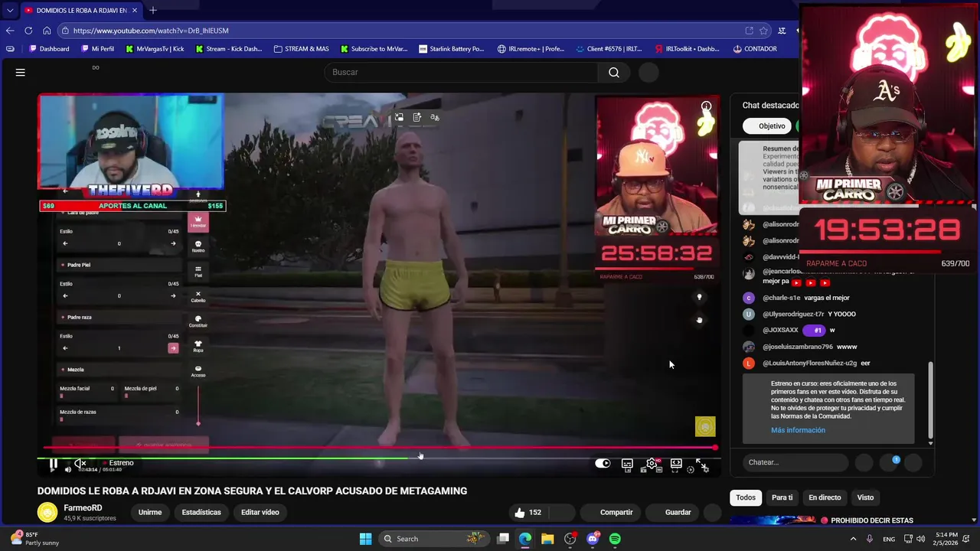Open the Más información link in chat
The width and height of the screenshot is (980, 551).
[798, 430]
